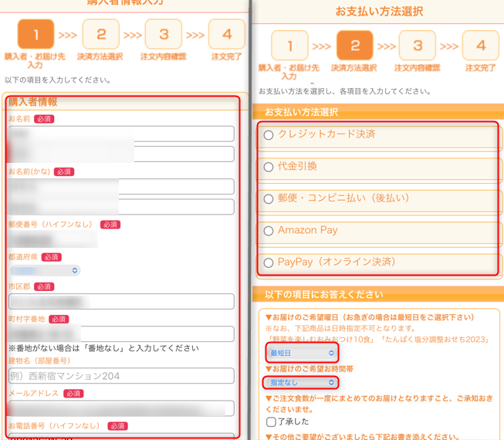The height and width of the screenshot is (440, 504).
Task: Click the お支払い方法選択 page title
Action: pos(379,12)
